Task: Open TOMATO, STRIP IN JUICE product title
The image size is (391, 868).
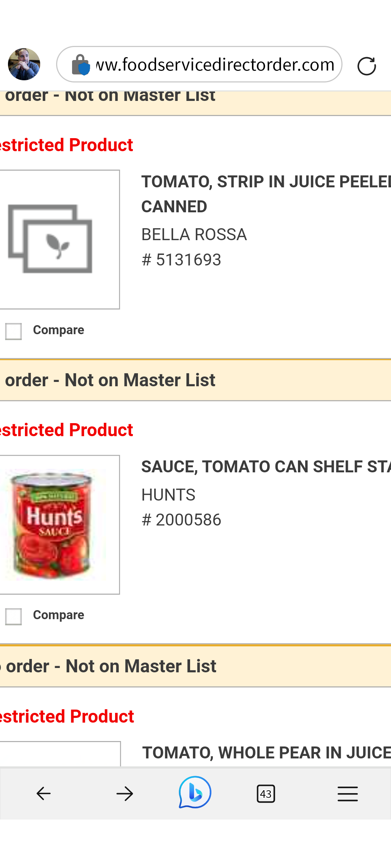Action: 266,194
